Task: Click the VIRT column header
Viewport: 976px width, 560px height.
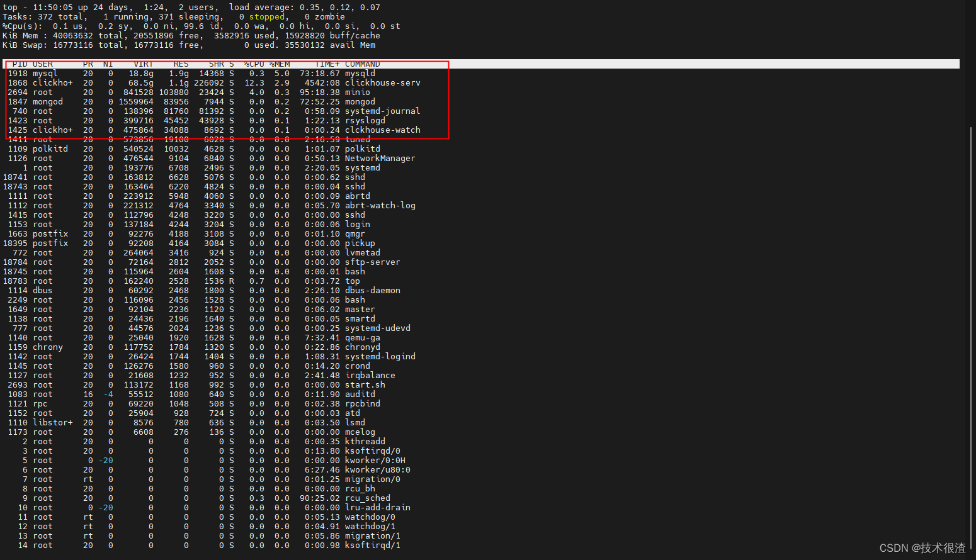Action: click(x=144, y=64)
